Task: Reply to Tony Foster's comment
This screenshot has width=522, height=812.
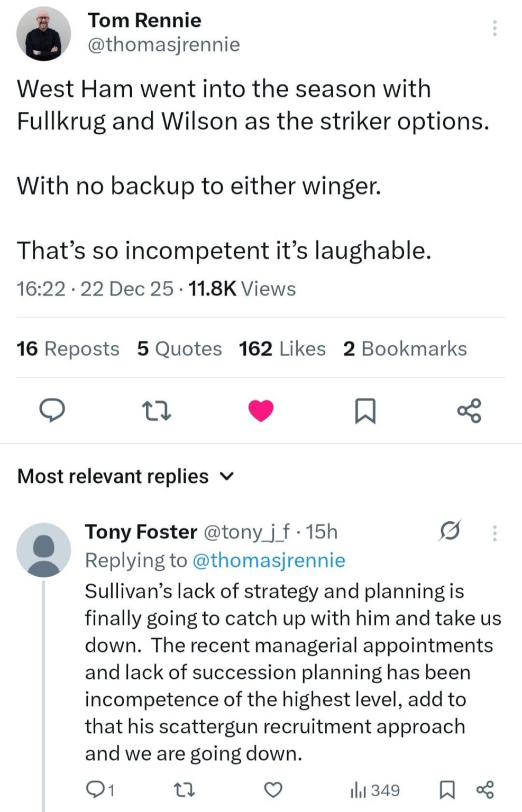Action: 98,789
